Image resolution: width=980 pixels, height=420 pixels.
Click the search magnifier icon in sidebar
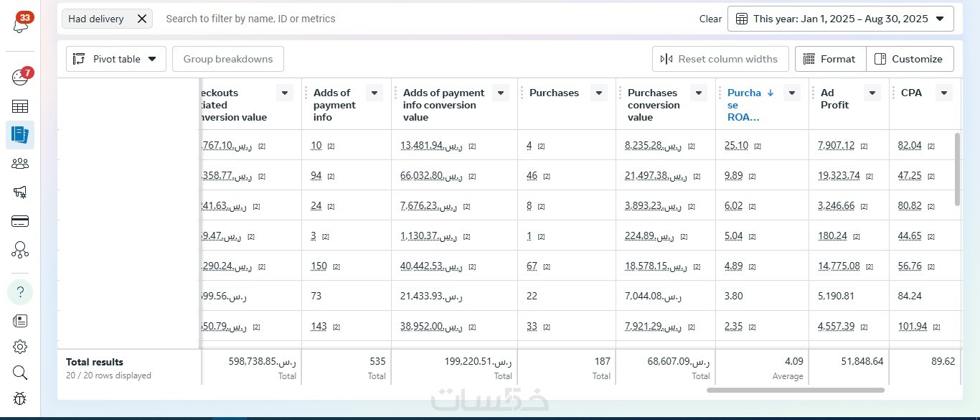point(20,373)
